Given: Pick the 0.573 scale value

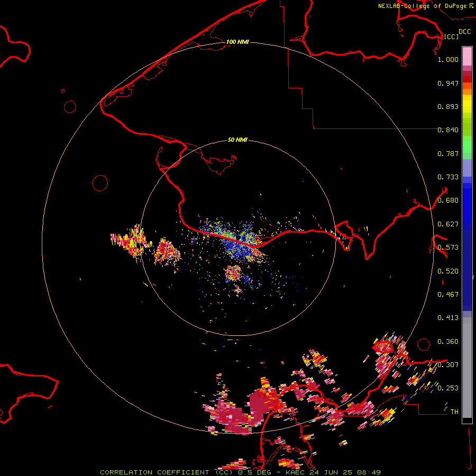Looking at the screenshot, I should coord(448,248).
